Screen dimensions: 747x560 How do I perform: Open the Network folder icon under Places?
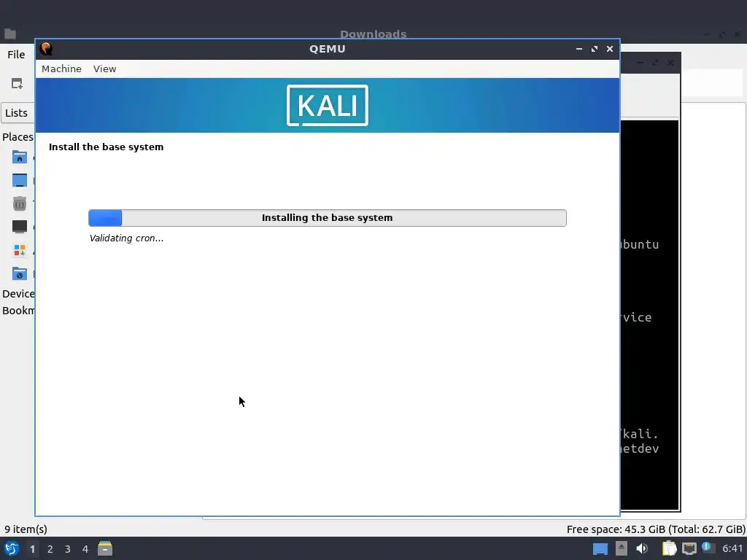point(20,273)
